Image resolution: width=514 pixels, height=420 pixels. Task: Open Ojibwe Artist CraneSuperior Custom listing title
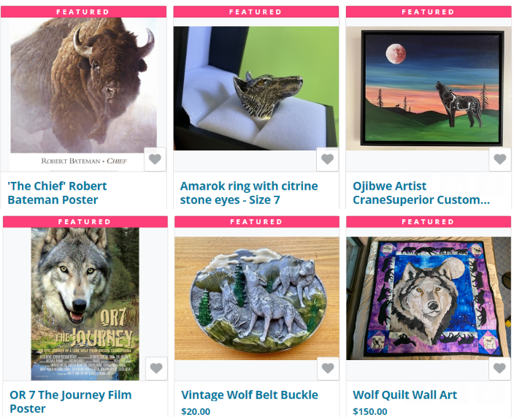tap(421, 193)
